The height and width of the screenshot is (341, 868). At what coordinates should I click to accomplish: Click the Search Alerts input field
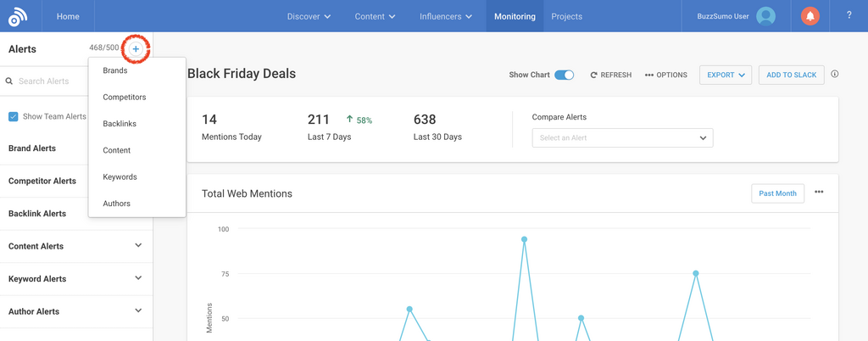(51, 81)
